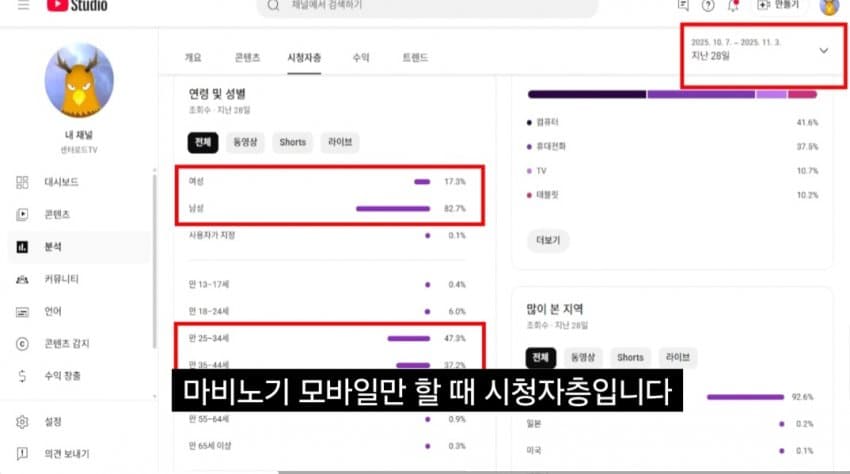Expand the 지난 28일 date range dropdown
This screenshot has width=850, height=474.
(x=823, y=50)
